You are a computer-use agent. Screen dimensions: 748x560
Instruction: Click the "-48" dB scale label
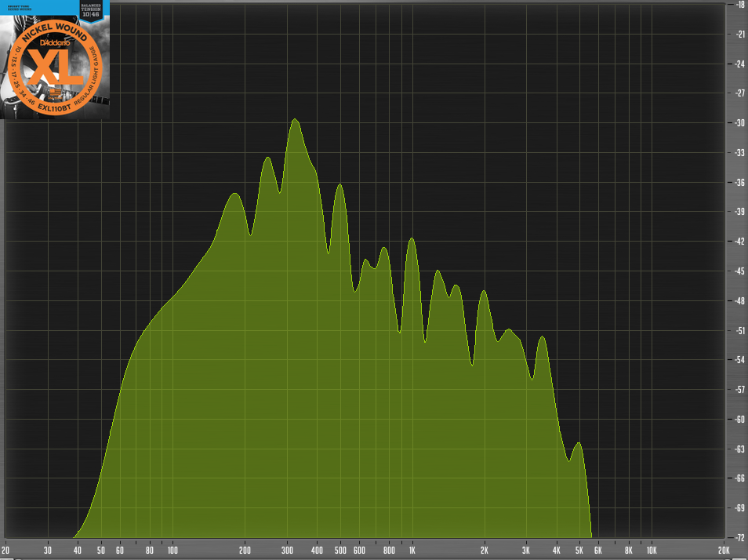pos(739,301)
